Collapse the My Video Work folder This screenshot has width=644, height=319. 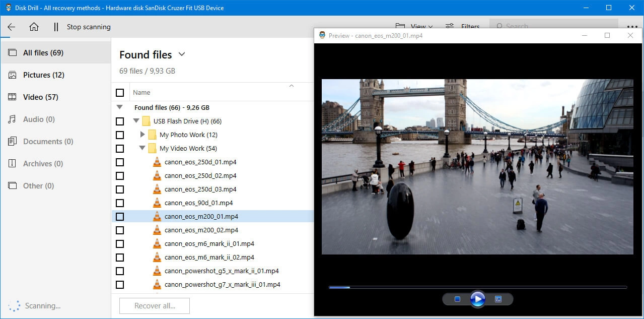(142, 149)
